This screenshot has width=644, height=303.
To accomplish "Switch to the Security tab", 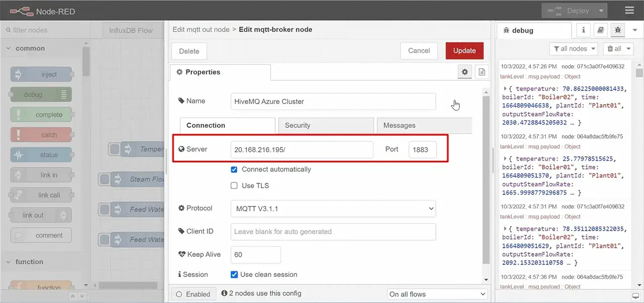I will (325, 125).
